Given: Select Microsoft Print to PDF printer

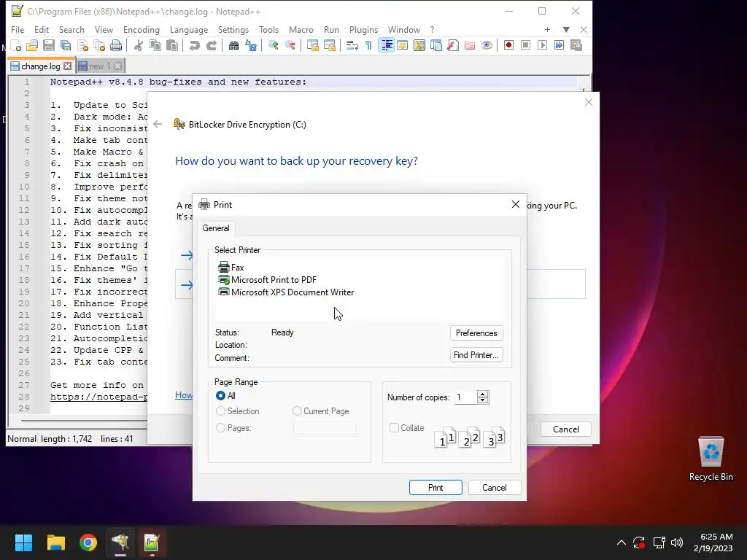Looking at the screenshot, I should [267, 279].
